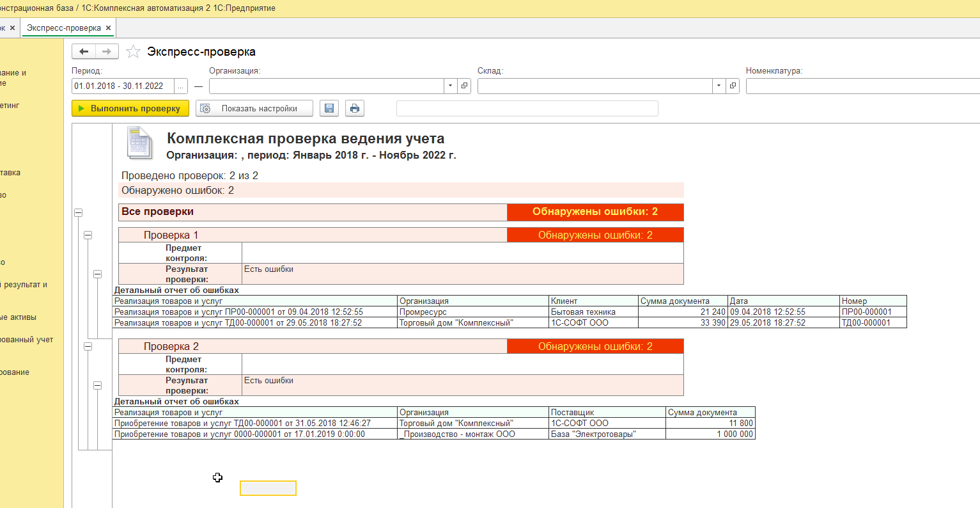Select the amount cell 33 390
This screenshot has width=980, height=508.
(683, 323)
